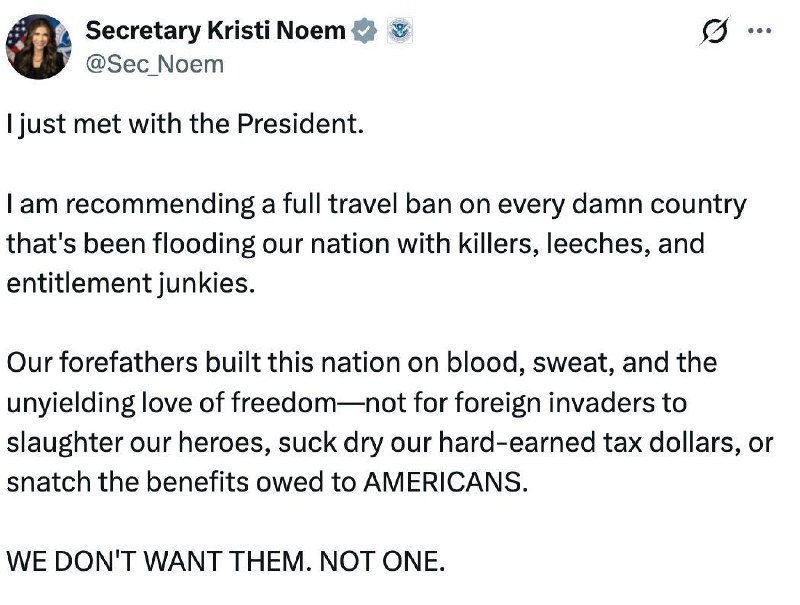Open the Secretary Kristi Noem display name
The height and width of the screenshot is (605, 800).
[216, 31]
